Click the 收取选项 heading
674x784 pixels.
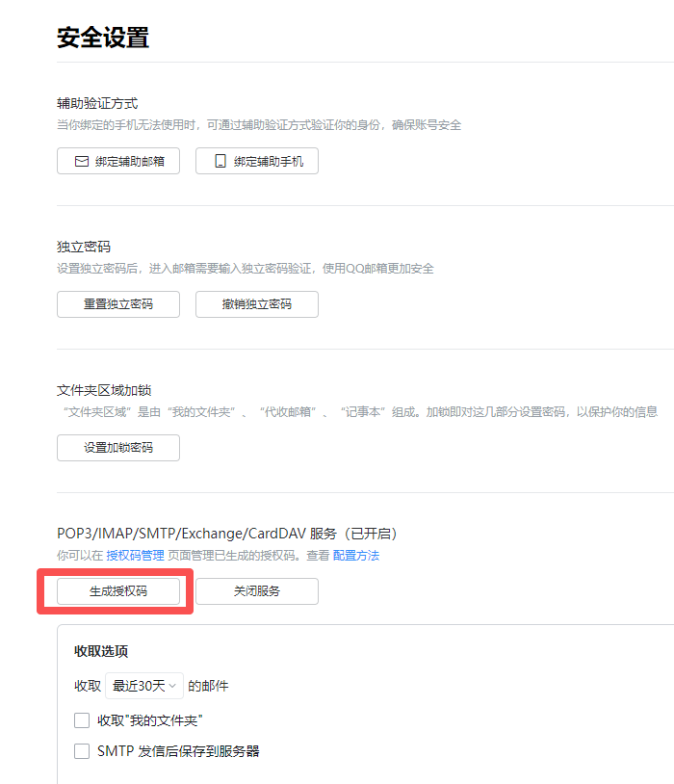[101, 651]
